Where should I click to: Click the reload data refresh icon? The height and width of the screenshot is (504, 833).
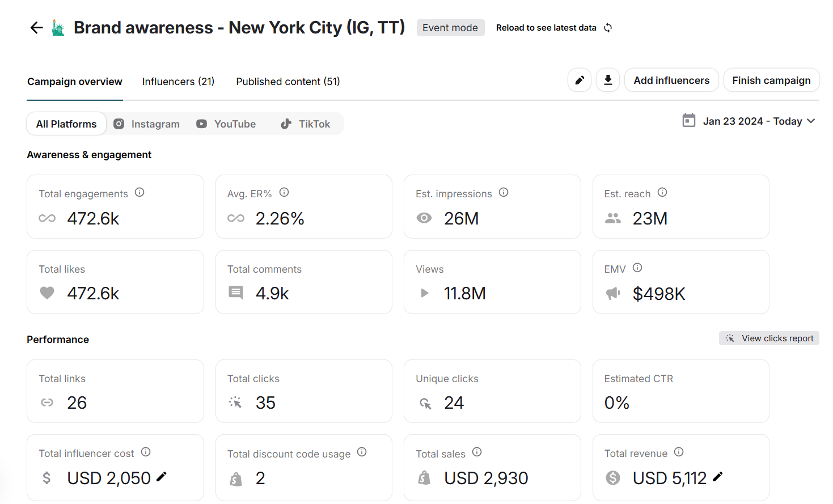click(608, 28)
